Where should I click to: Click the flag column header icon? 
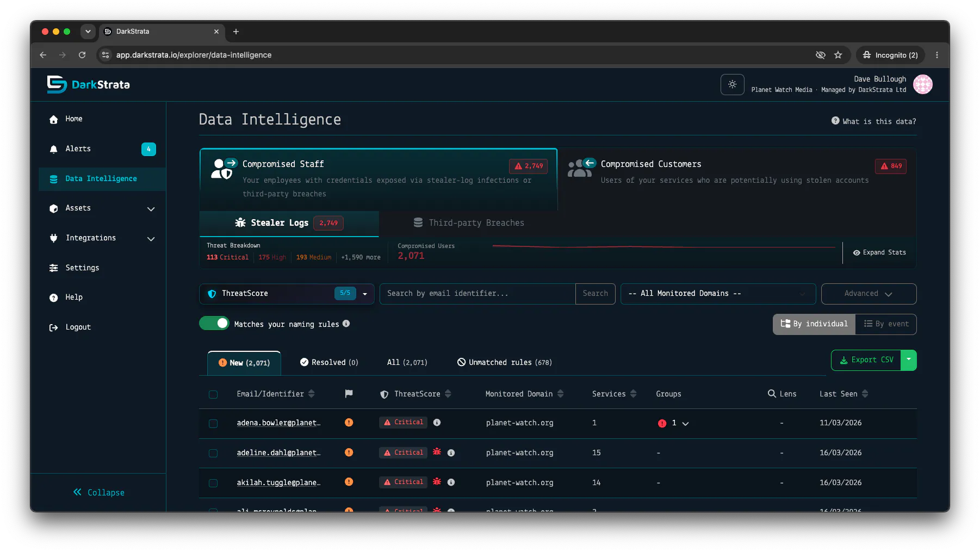349,393
